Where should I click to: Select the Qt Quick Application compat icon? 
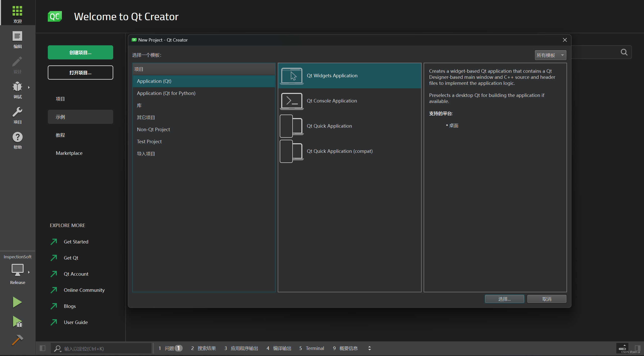point(291,151)
